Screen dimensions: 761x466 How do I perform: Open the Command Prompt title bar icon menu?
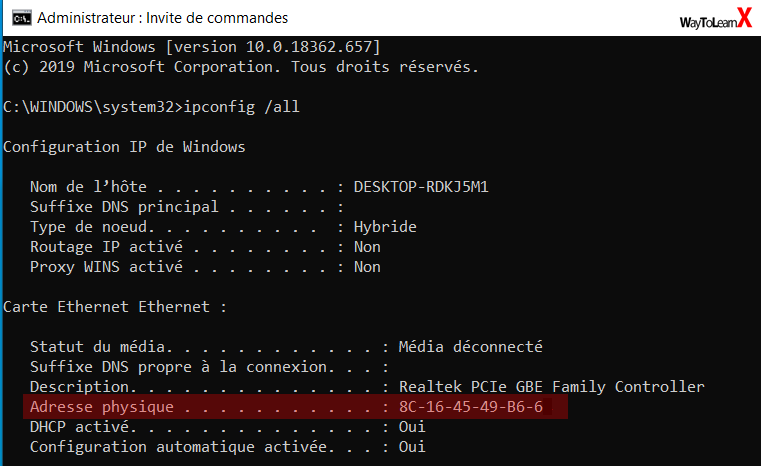(x=21, y=18)
